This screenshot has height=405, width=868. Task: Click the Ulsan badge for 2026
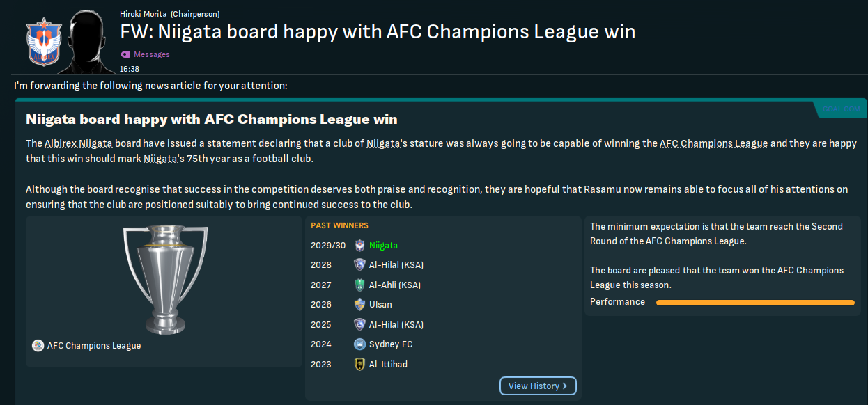[x=359, y=305]
